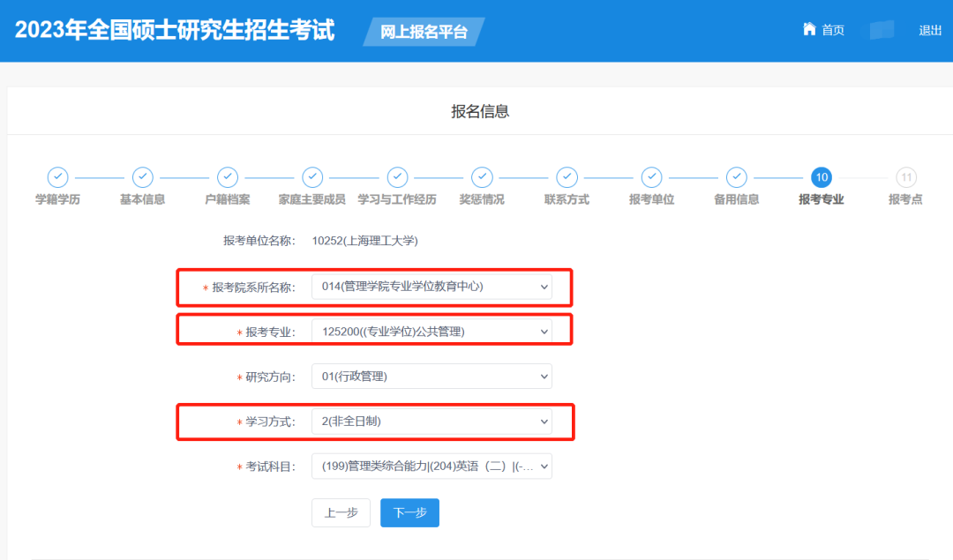Screen dimensions: 953x560
Task: Select the 学习与工作经历 step label
Action: tap(397, 199)
